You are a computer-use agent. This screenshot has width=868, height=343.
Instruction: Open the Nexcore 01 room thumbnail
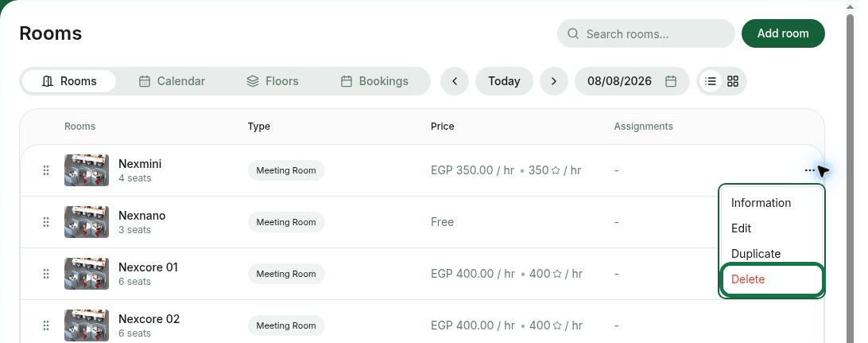pos(87,274)
